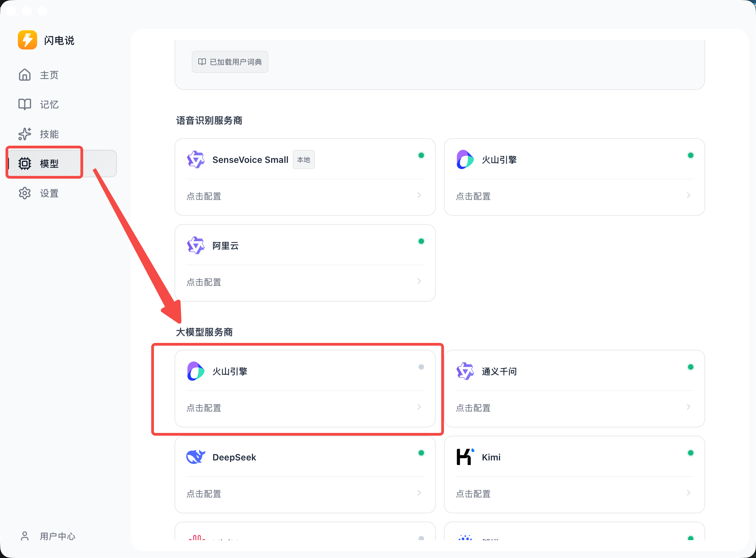Click the 阿里云 card title
Viewport: 756px width, 558px height.
pyautogui.click(x=225, y=246)
